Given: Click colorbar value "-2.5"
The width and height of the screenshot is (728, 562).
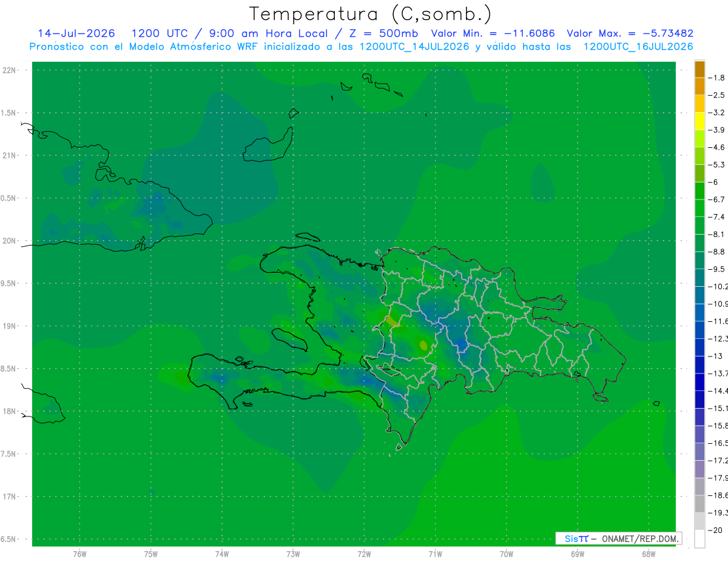Looking at the screenshot, I should point(716,95).
